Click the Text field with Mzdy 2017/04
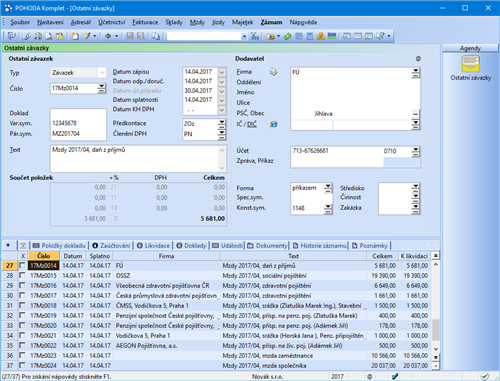The width and height of the screenshot is (500, 381). pos(135,159)
